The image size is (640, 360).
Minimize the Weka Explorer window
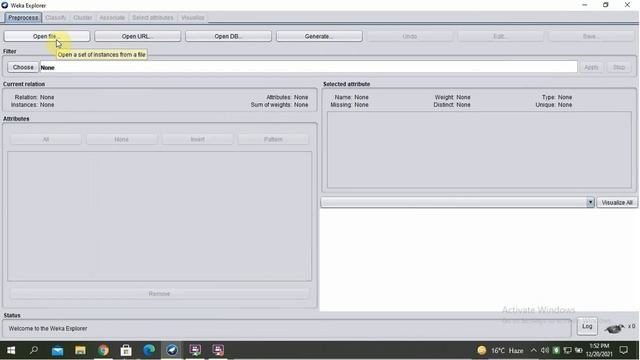pyautogui.click(x=584, y=5)
